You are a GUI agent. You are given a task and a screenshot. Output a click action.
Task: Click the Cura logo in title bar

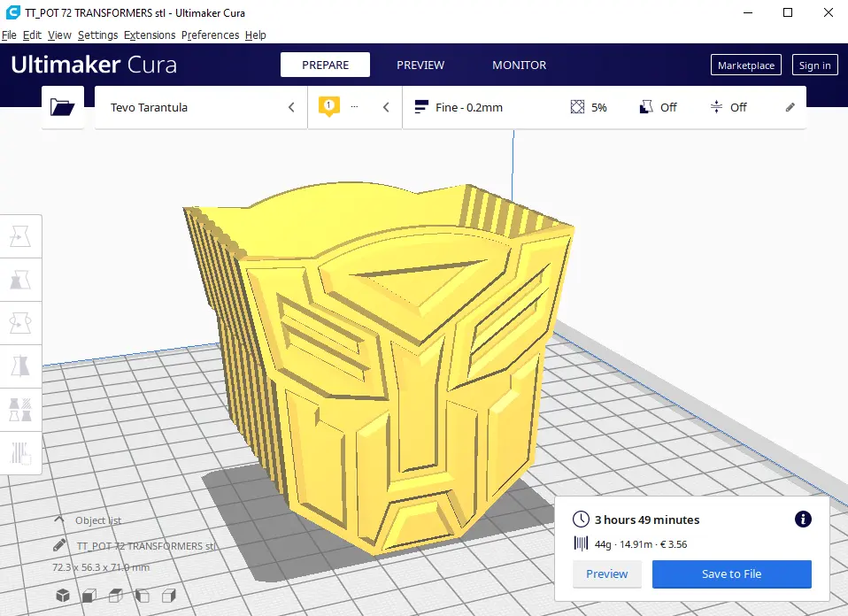click(13, 12)
